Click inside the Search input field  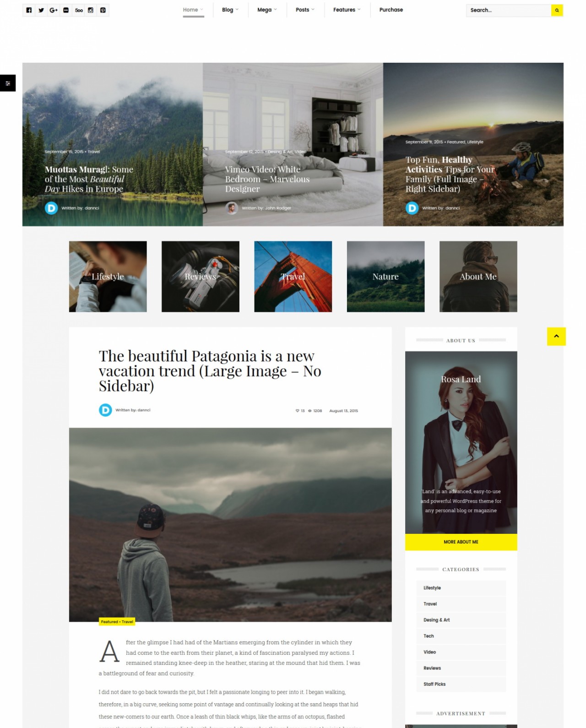coord(508,10)
